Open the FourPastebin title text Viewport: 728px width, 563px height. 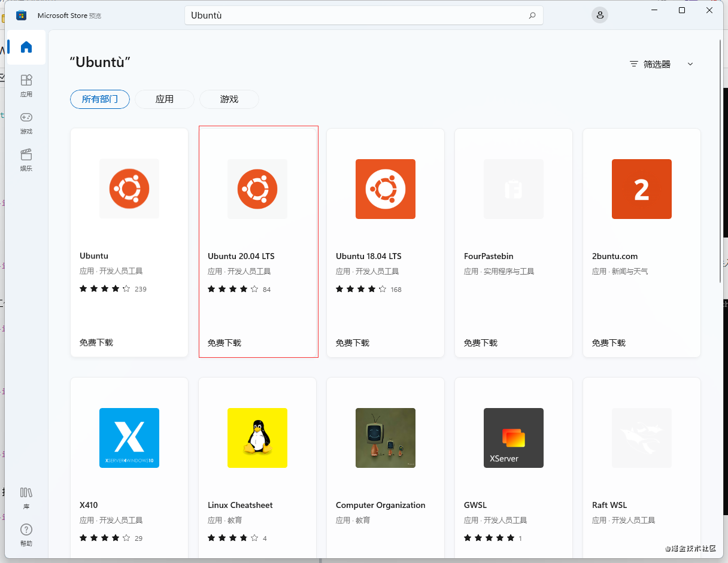489,256
